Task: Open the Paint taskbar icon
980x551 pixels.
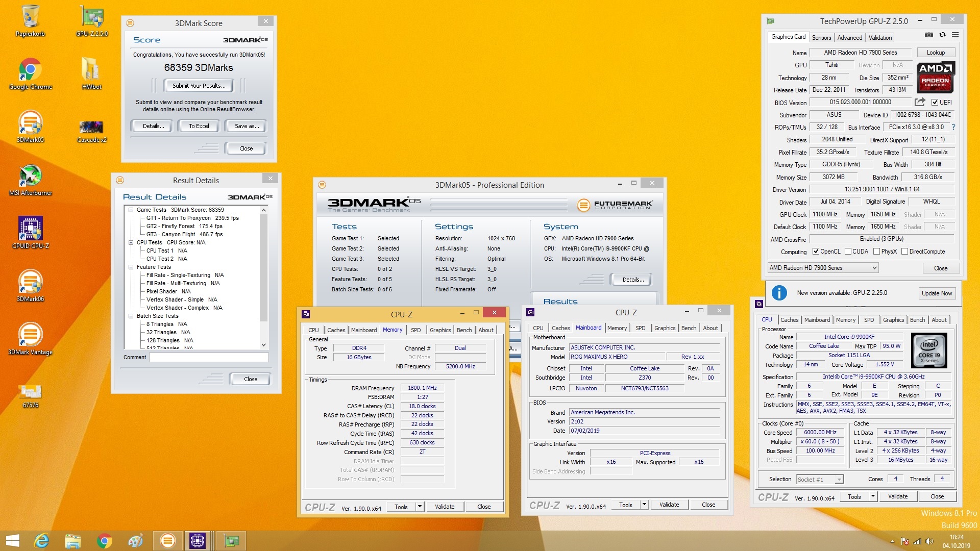Action: (x=136, y=541)
